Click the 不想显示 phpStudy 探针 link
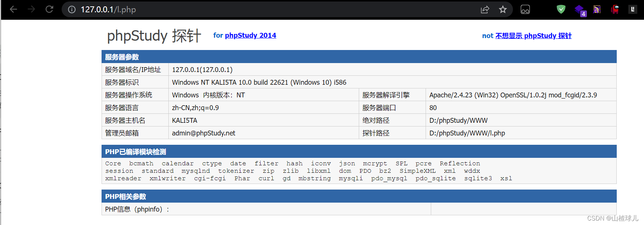Viewport: 644px width, 225px height. [533, 36]
